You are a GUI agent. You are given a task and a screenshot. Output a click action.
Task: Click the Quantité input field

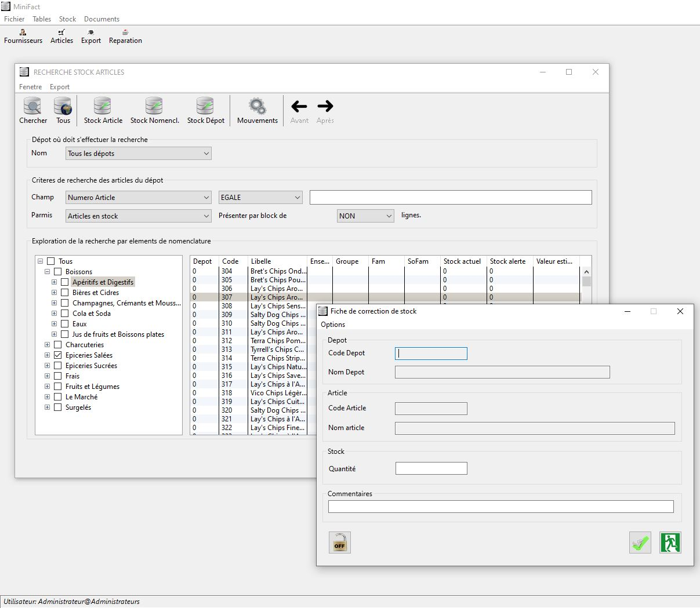[431, 468]
